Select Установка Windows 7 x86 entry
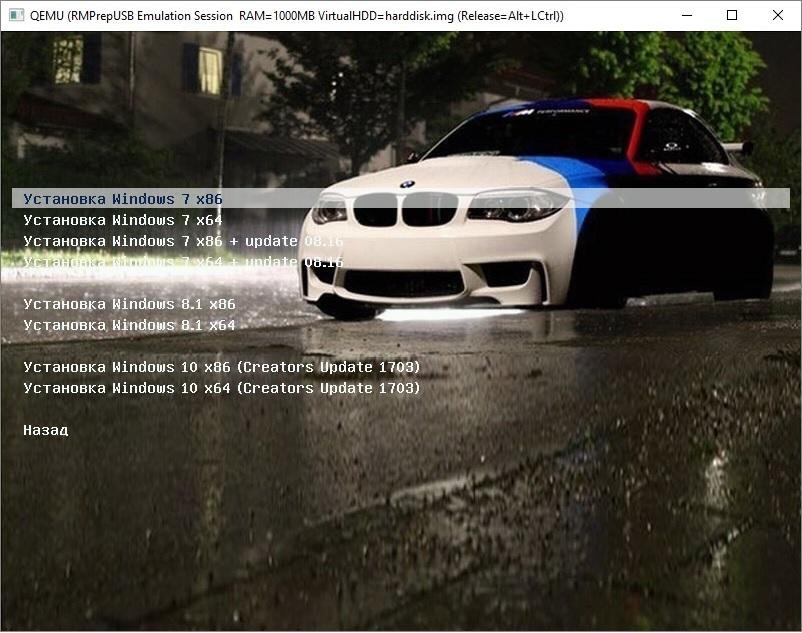The image size is (802, 633). 400,198
